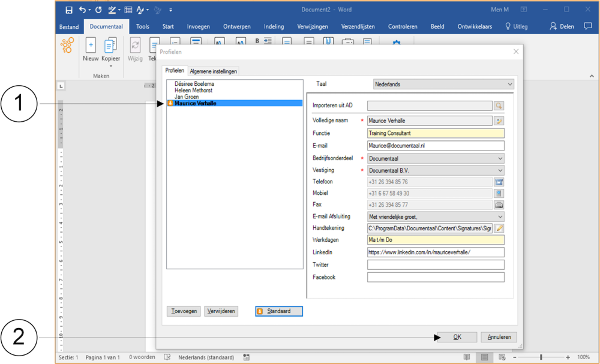Click the Verwijderen button
This screenshot has width=600, height=364.
coord(221,311)
